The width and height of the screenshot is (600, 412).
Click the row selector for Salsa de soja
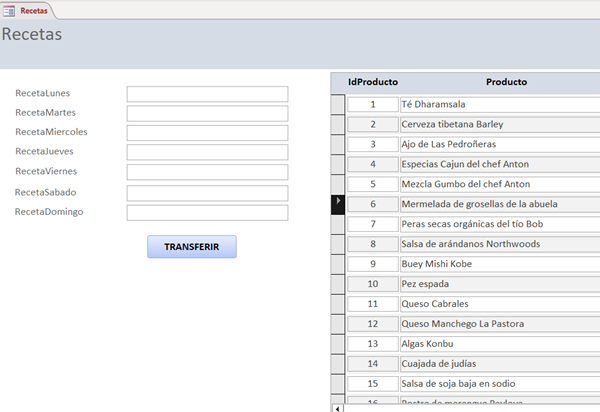coord(338,383)
